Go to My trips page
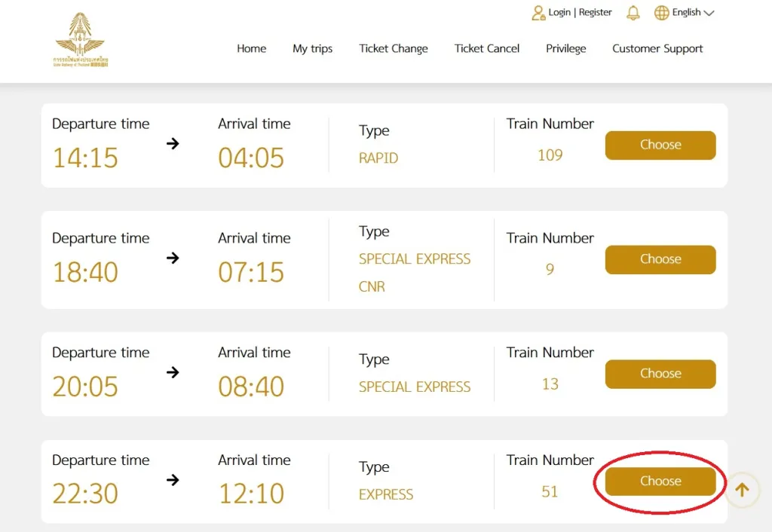The height and width of the screenshot is (532, 772). point(312,49)
